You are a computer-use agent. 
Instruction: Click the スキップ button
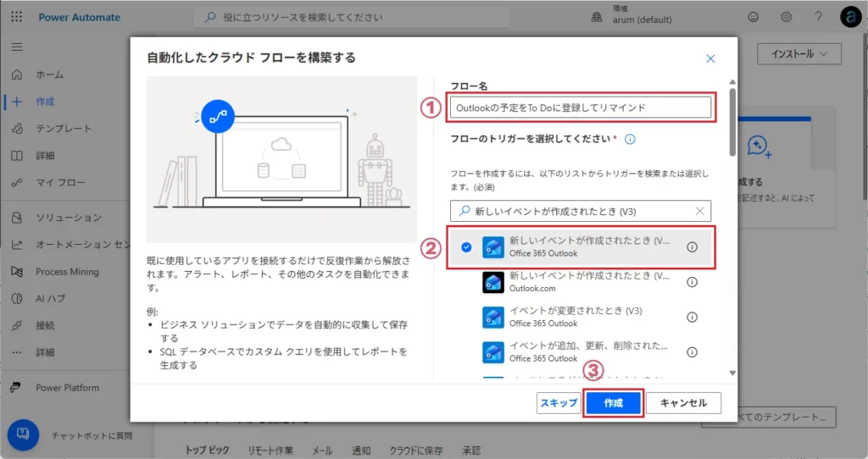pos(559,402)
